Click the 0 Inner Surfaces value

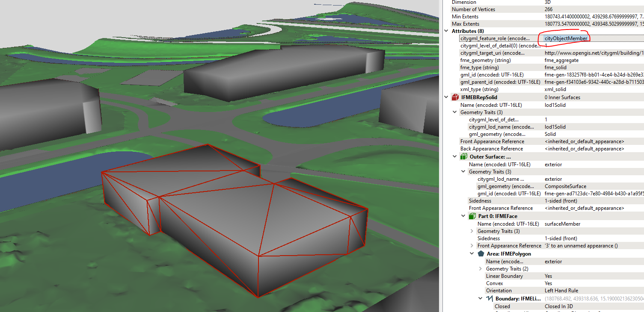tap(562, 97)
